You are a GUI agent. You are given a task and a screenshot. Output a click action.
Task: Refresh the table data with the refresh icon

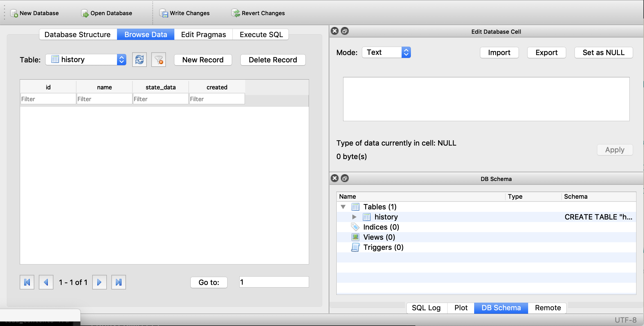coord(139,60)
